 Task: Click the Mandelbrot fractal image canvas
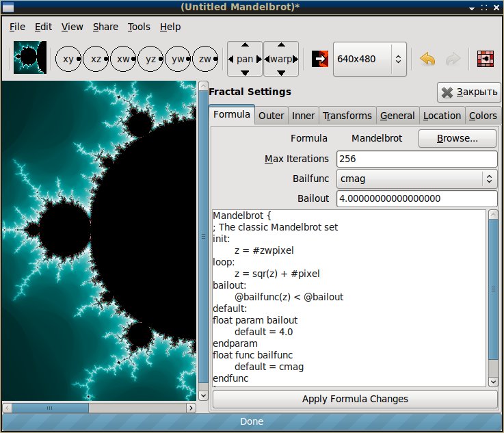pyautogui.click(x=98, y=241)
